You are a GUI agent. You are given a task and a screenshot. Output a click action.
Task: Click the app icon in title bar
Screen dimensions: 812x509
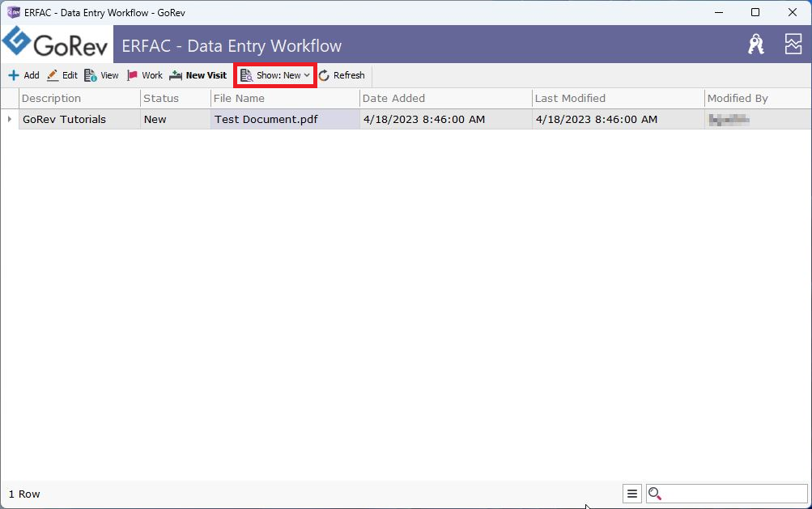point(13,12)
